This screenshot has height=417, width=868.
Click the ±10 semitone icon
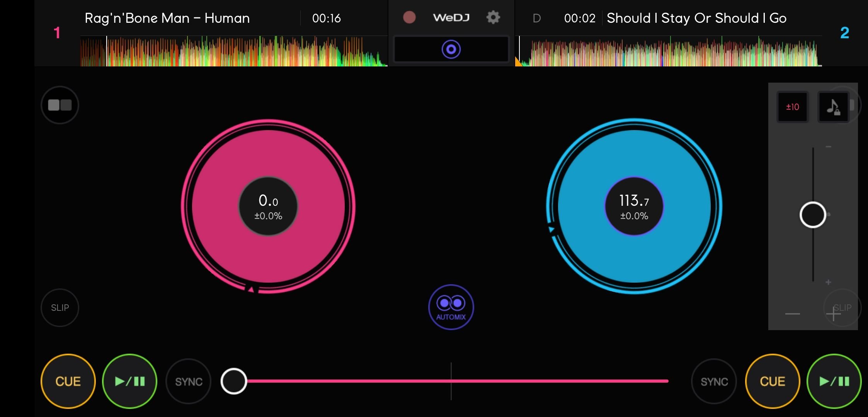point(791,107)
